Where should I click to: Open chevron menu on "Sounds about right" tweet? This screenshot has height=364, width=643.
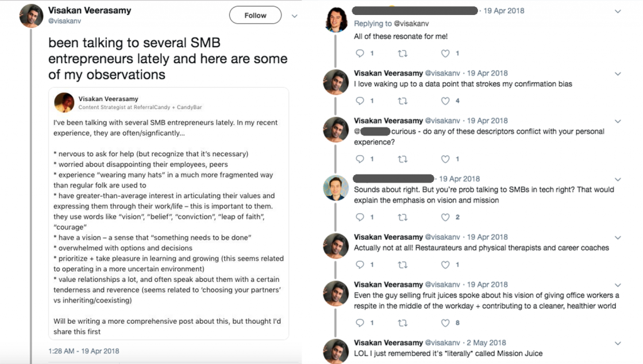(x=617, y=179)
